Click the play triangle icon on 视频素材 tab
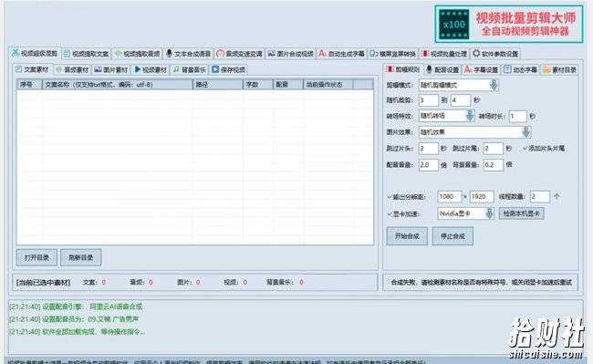The width and height of the screenshot is (593, 364). [138, 69]
